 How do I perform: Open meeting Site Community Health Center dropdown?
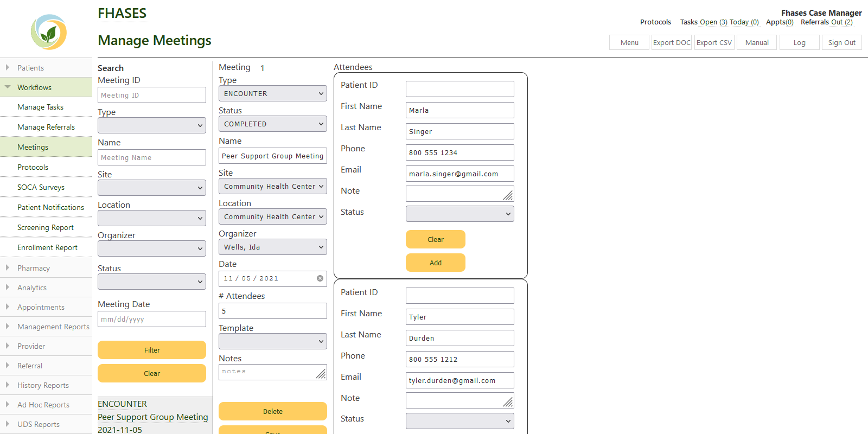pos(273,186)
